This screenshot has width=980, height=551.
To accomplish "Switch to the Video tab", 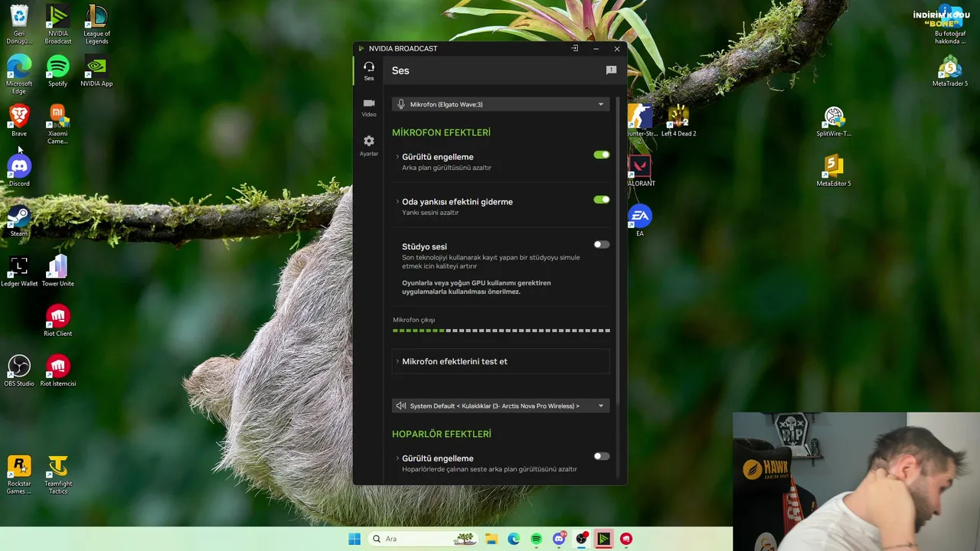I will click(369, 108).
